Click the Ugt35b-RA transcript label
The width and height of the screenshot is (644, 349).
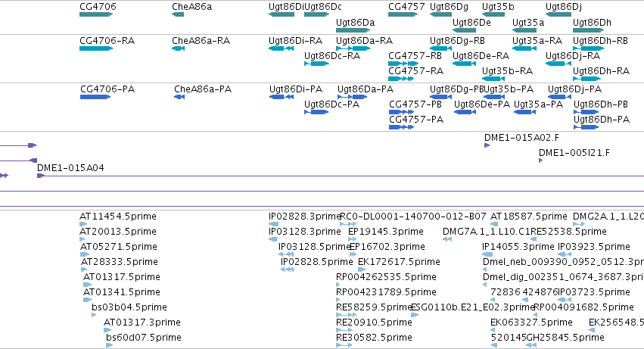507,71
